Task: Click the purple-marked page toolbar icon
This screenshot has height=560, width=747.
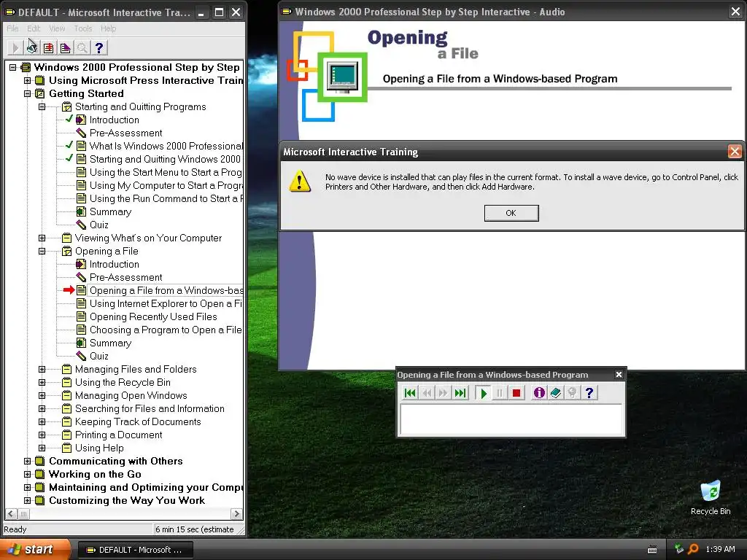Action: (65, 47)
